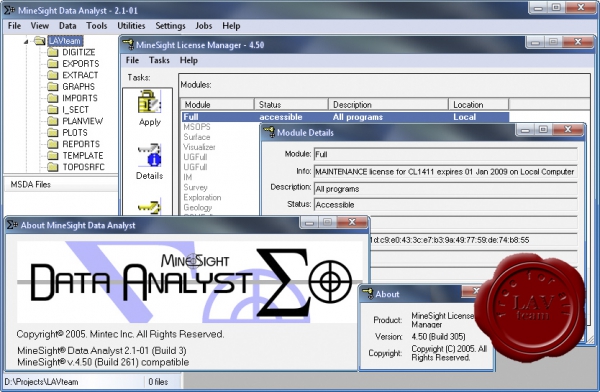Click the About dialog title bar key icon

point(368,294)
